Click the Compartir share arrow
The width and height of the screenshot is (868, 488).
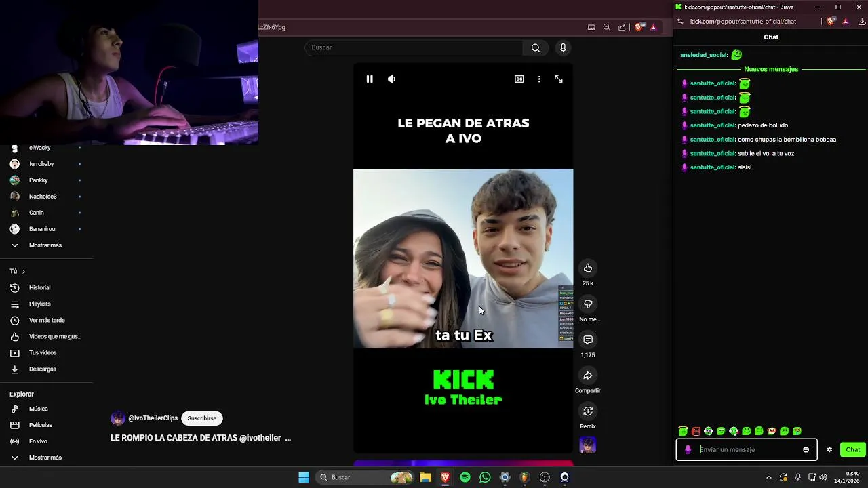pos(588,375)
